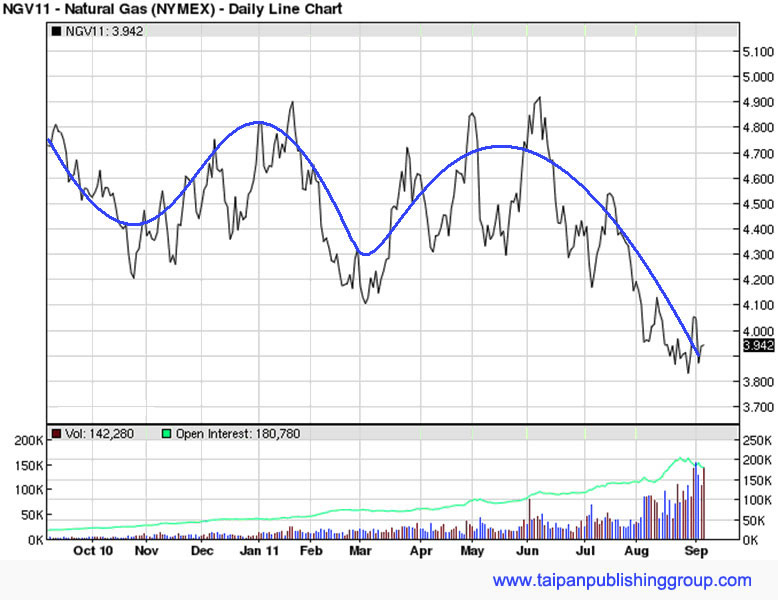Click the 'Jan 11' x-axis label

(259, 551)
